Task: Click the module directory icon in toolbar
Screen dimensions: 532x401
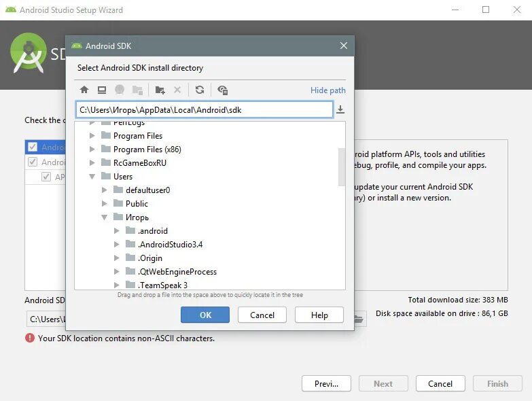Action: [137, 90]
